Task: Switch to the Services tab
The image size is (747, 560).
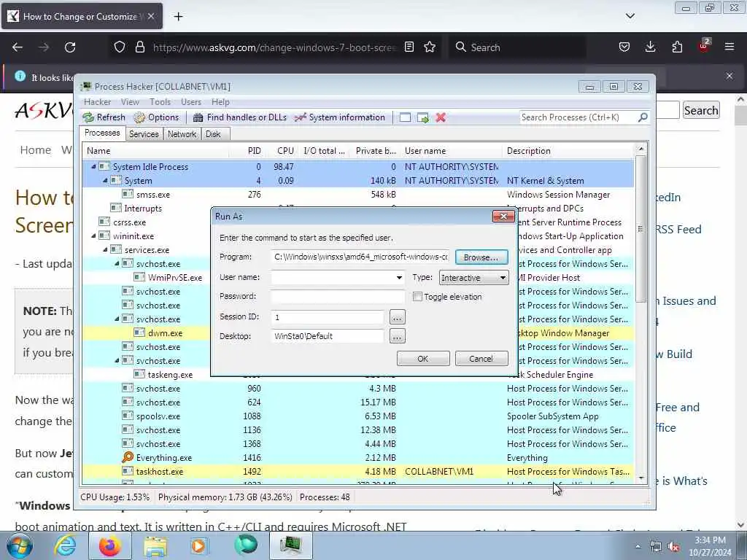Action: pos(144,134)
